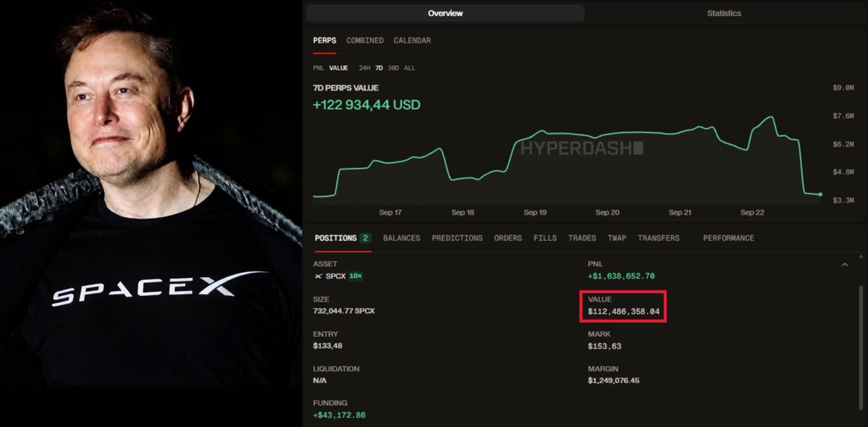Set chart range to 24H
868x427 pixels.
(x=365, y=68)
